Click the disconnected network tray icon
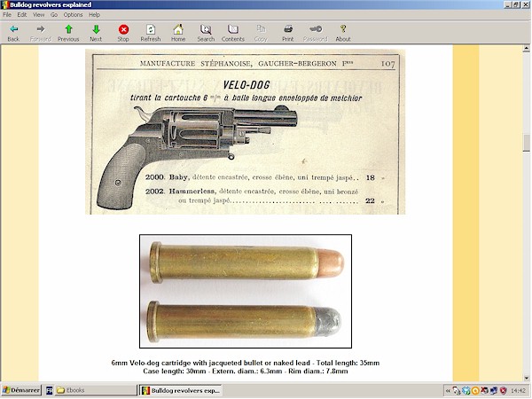 (484, 391)
